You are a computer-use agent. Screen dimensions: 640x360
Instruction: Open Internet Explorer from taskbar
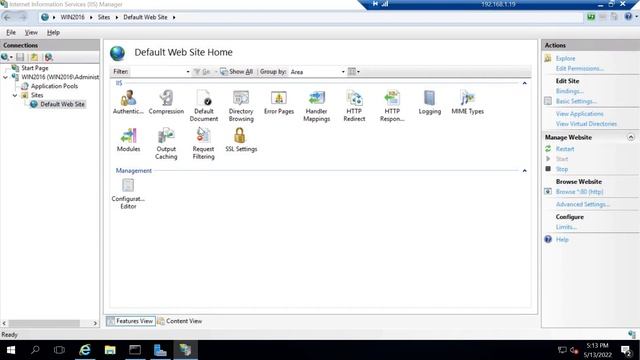tap(85, 350)
